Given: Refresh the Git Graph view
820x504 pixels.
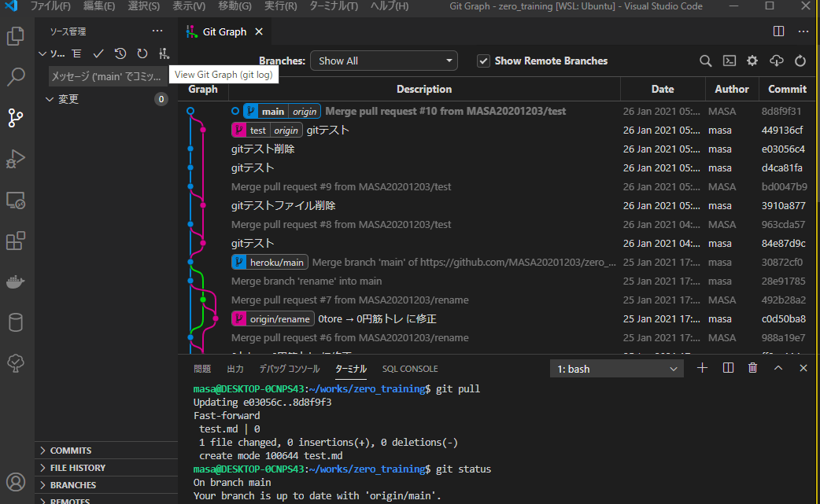Looking at the screenshot, I should (x=800, y=60).
